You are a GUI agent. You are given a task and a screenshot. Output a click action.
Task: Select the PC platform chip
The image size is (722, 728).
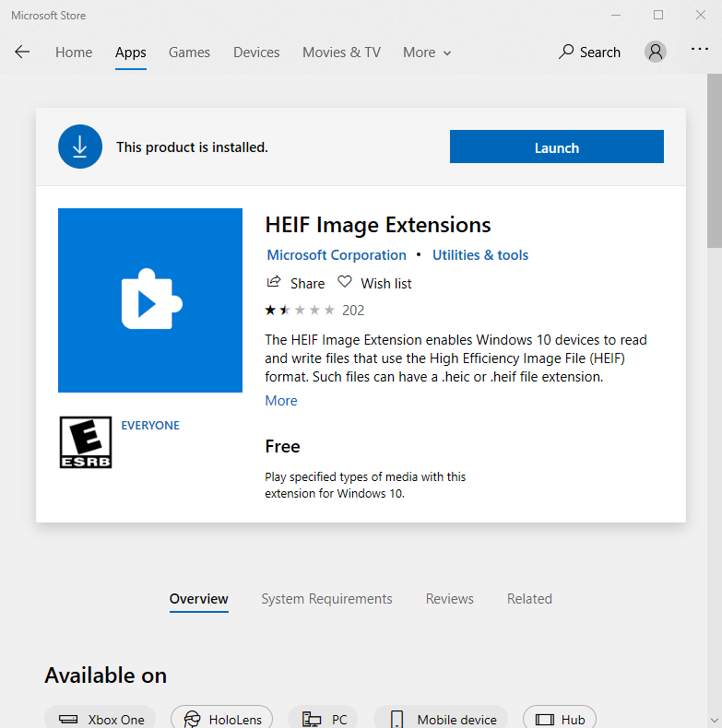(x=323, y=719)
